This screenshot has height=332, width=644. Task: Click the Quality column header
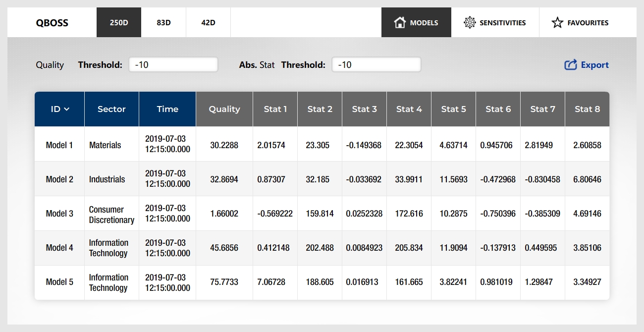pyautogui.click(x=224, y=109)
